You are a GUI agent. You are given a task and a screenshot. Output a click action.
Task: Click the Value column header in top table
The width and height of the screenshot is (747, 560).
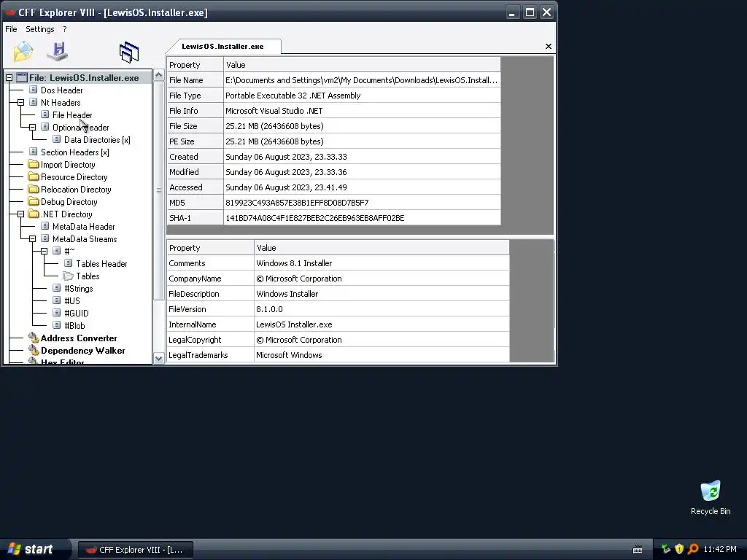pyautogui.click(x=362, y=65)
